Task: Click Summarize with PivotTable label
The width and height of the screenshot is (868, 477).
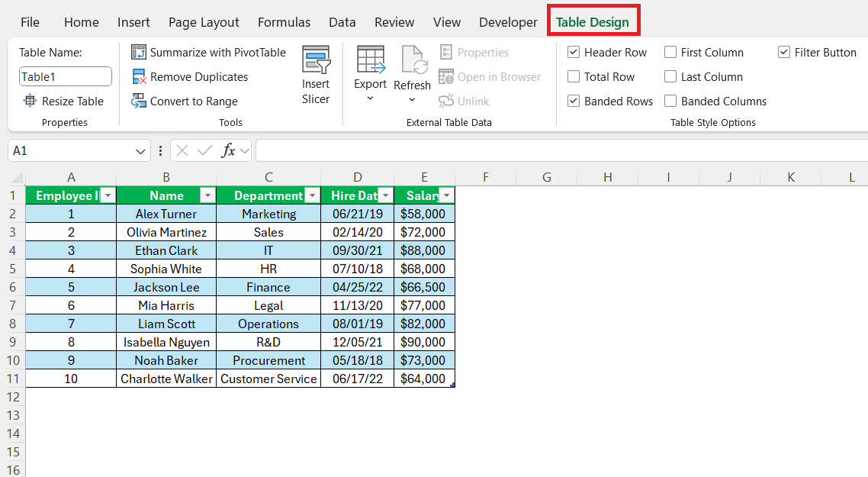Action: 218,52
